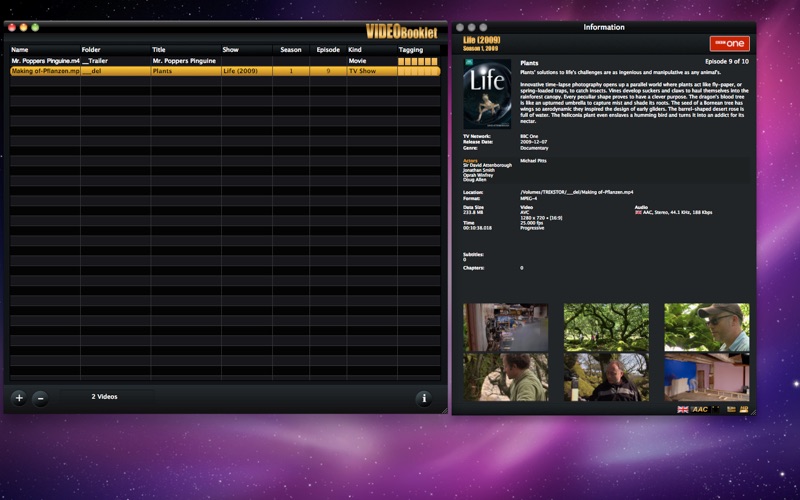The height and width of the screenshot is (500, 800).
Task: Click the Life poster artwork thumbnail
Action: [x=487, y=93]
